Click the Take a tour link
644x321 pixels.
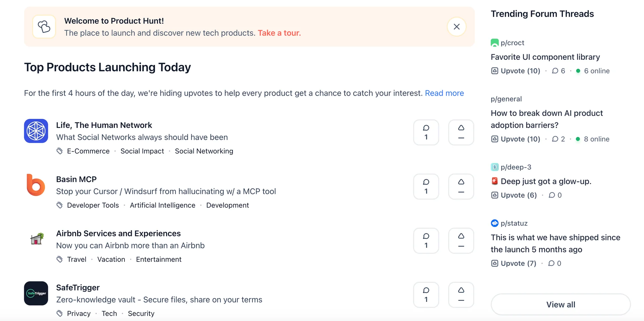pos(279,33)
